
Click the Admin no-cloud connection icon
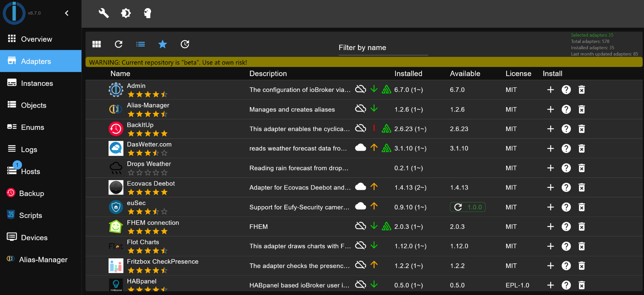[x=360, y=89]
